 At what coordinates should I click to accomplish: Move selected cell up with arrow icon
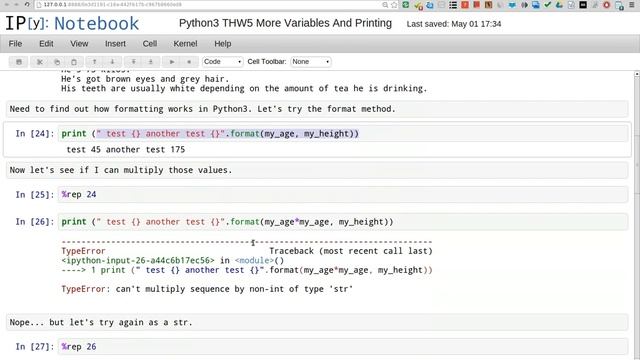(94, 62)
